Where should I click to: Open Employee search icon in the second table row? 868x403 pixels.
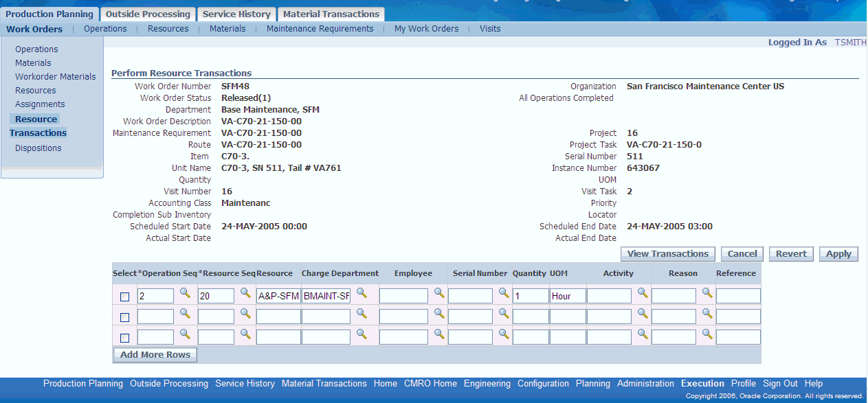439,314
